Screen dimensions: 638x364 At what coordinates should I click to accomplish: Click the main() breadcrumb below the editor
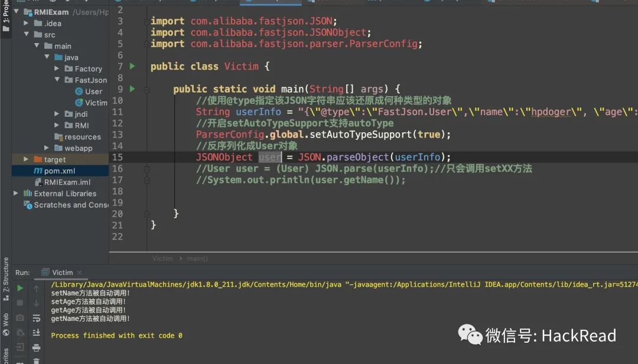pos(197,258)
